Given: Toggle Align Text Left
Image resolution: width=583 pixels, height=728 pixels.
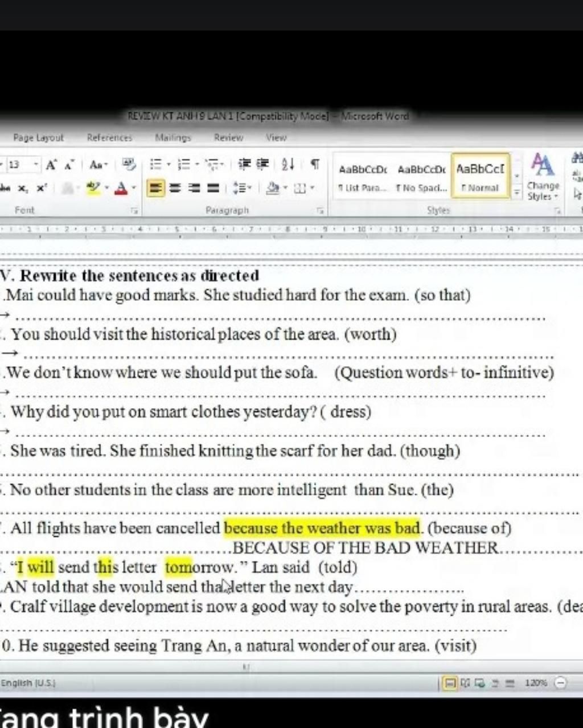Looking at the screenshot, I should point(156,187).
